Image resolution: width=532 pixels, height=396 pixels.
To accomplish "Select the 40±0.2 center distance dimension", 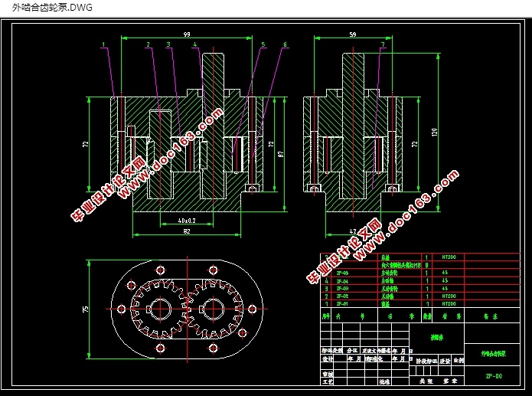I will [x=187, y=221].
